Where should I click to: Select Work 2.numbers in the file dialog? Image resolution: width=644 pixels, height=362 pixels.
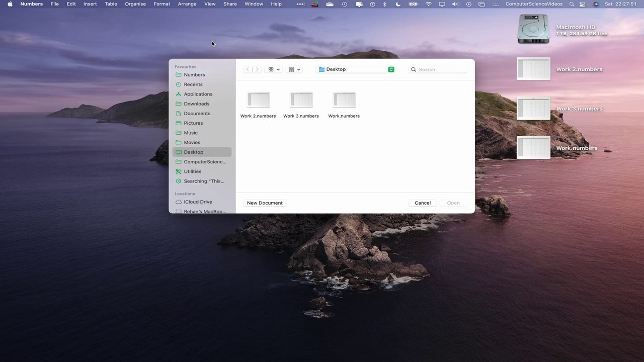(x=258, y=106)
